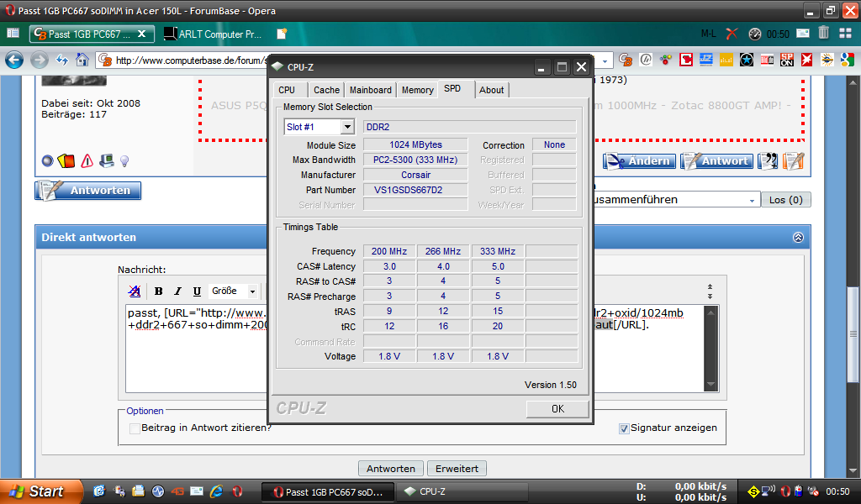The image size is (861, 504).
Task: Open the Opera mail envelope icon in tab bar
Action: tap(803, 34)
